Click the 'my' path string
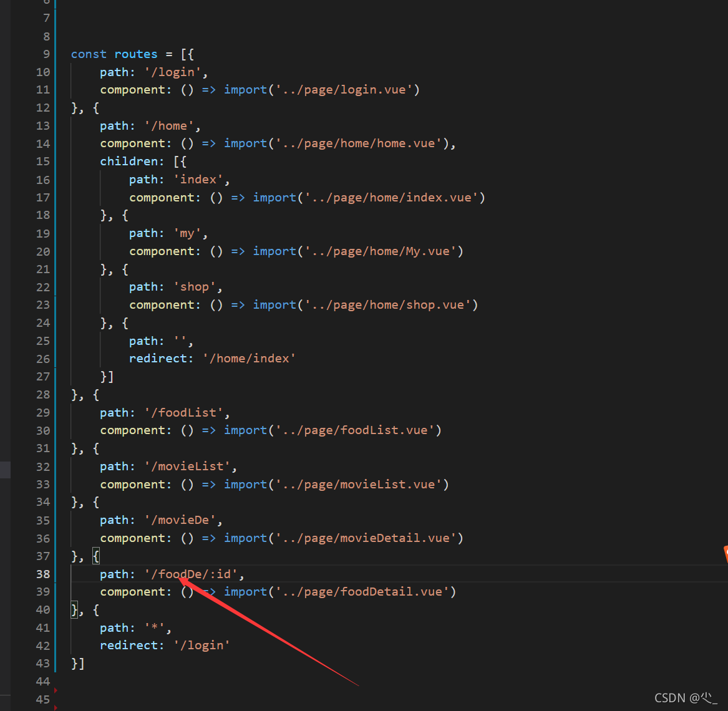The image size is (728, 711). click(187, 233)
